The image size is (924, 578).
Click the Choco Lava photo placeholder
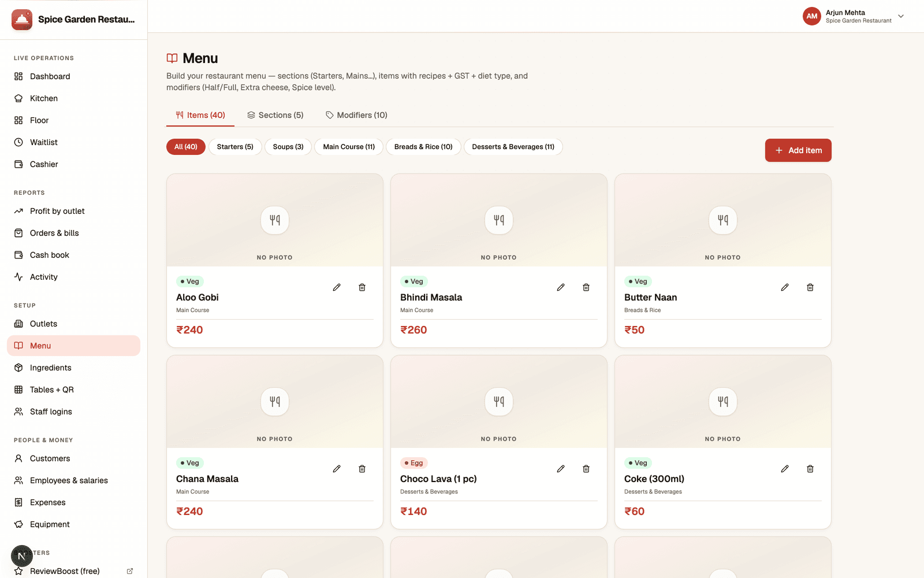click(499, 402)
